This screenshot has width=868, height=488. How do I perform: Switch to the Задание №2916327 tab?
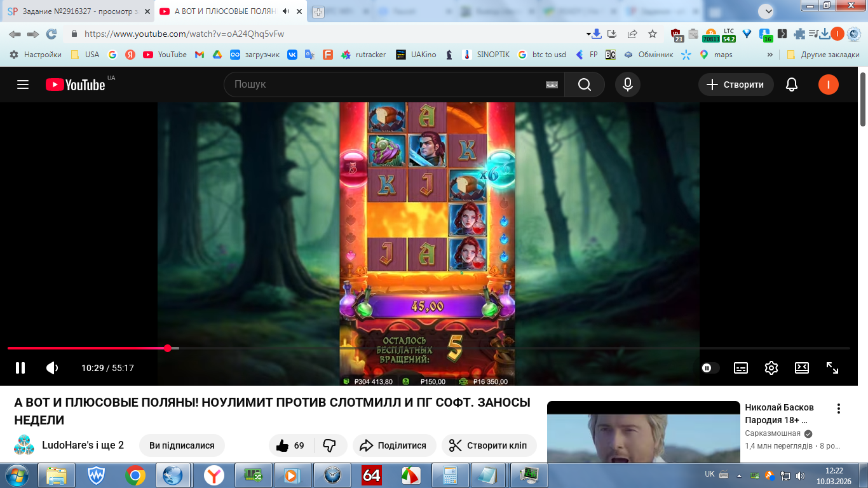coord(79,11)
